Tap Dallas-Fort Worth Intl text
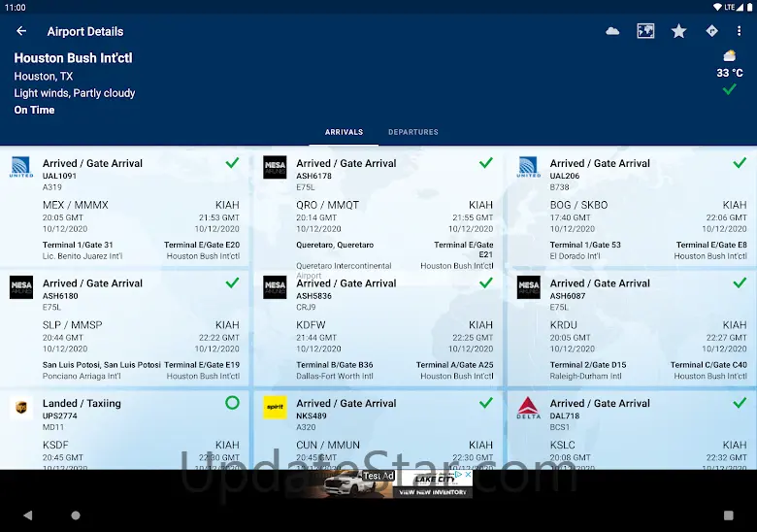 [x=335, y=376]
